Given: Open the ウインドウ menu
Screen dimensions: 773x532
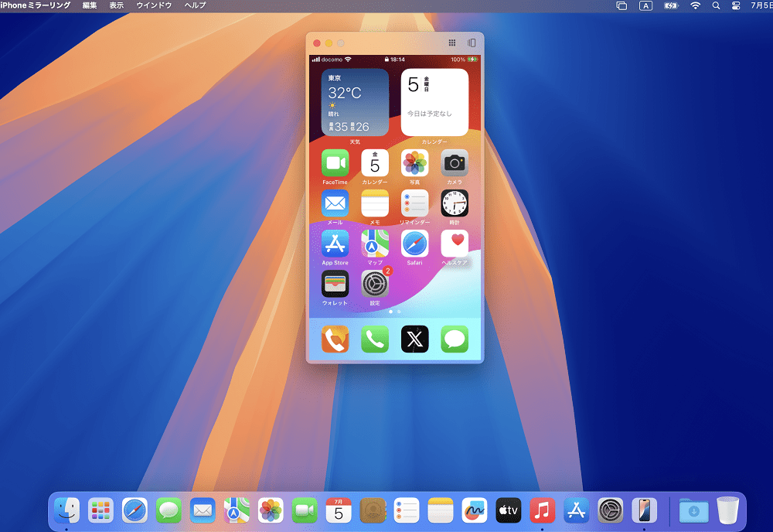Looking at the screenshot, I should click(x=154, y=5).
